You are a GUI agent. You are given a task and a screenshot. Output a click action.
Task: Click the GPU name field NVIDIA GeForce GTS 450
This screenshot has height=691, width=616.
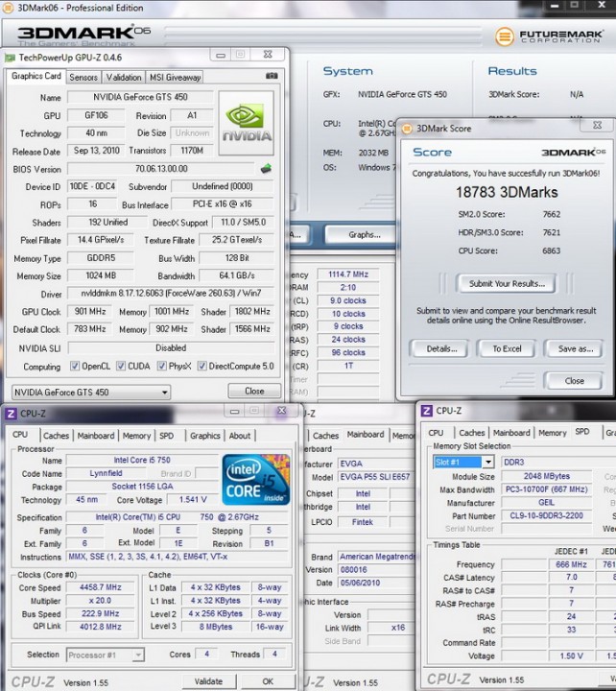(x=140, y=97)
